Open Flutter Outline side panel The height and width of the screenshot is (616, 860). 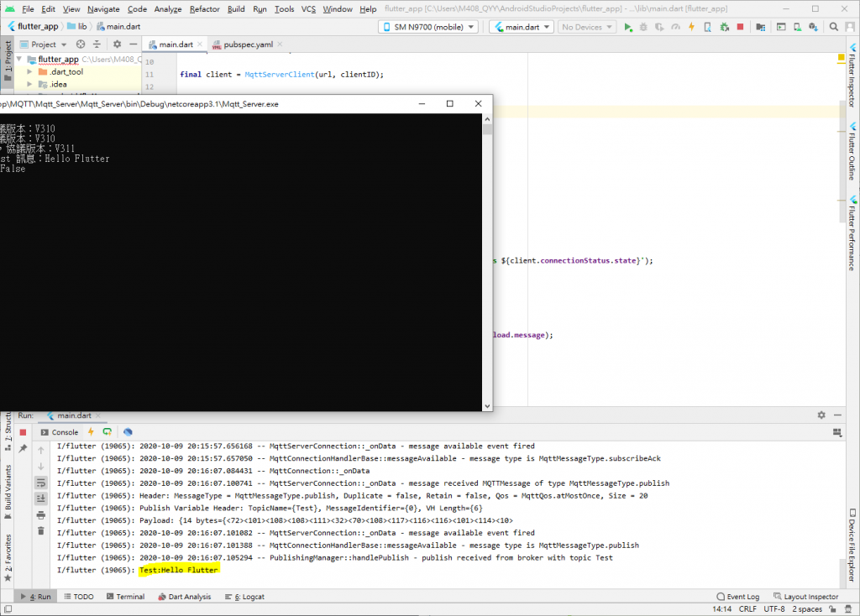(853, 151)
